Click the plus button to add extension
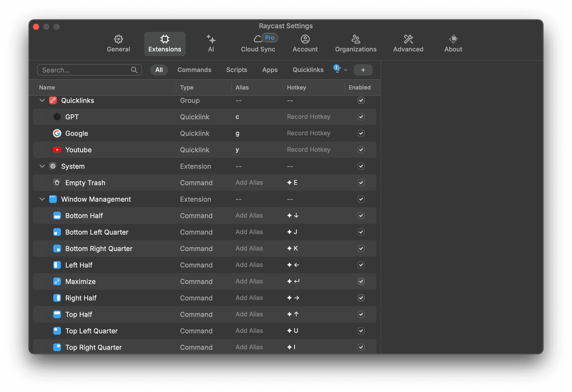572x392 pixels. 363,70
